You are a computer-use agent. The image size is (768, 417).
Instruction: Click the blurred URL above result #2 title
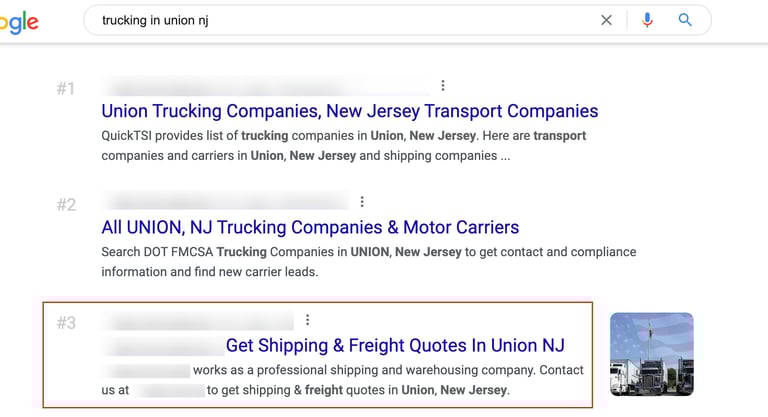click(x=225, y=201)
